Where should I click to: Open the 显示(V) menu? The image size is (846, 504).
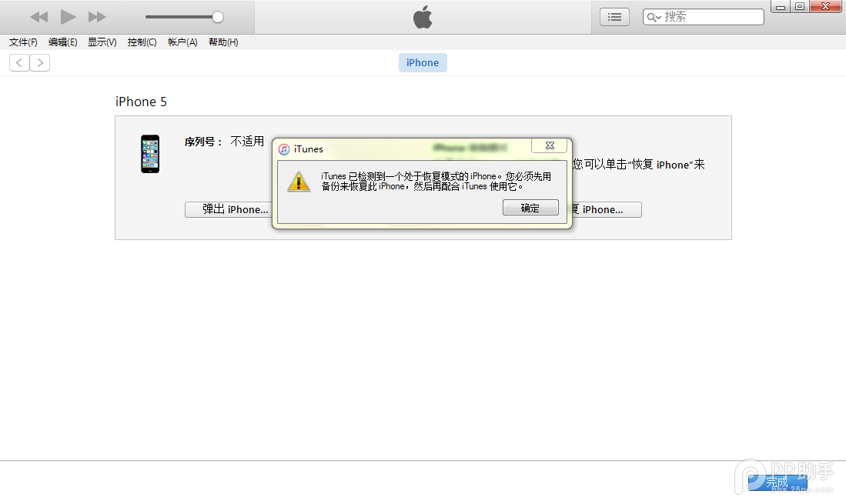[102, 42]
